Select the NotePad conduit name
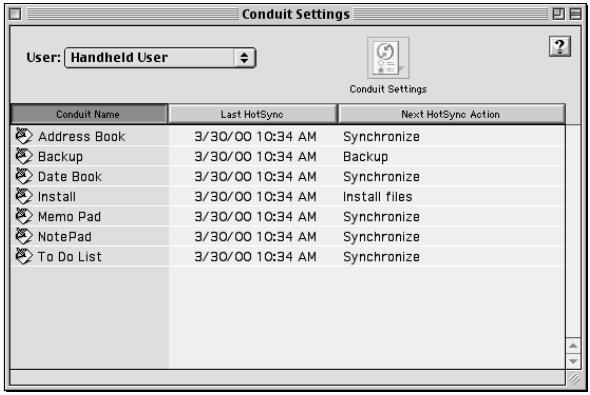This screenshot has width=590, height=395. [x=65, y=237]
